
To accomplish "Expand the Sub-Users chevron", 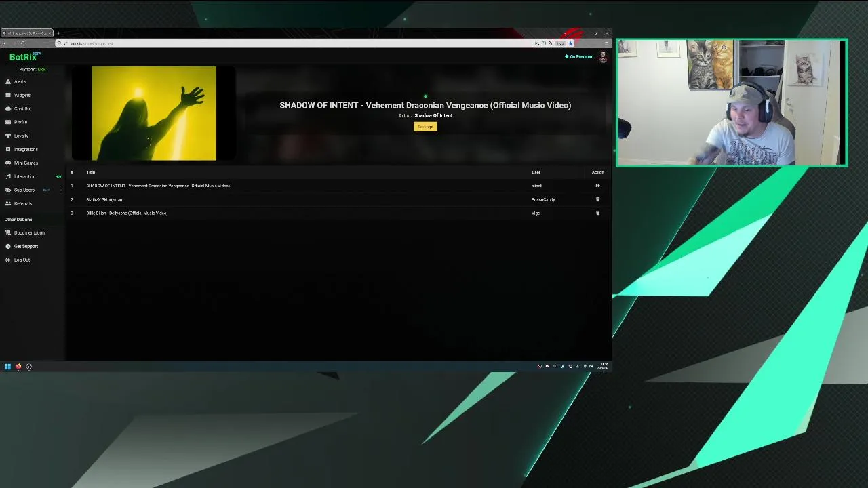I will pos(60,190).
